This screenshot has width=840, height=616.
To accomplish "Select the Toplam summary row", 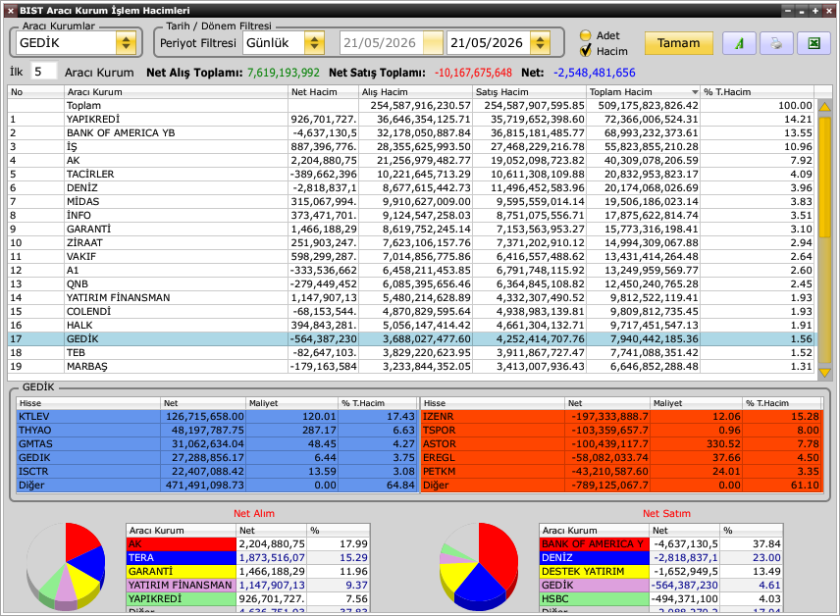I will [411, 106].
